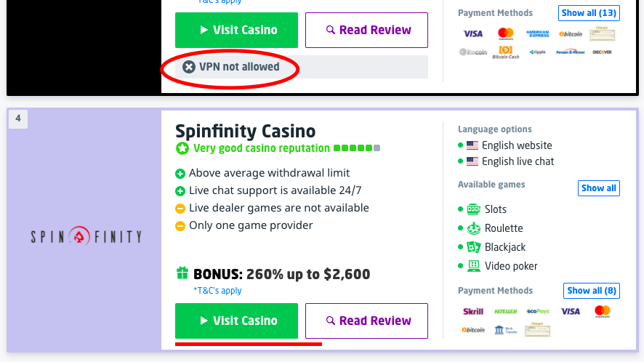Click the Skrill payment logo

click(x=473, y=311)
